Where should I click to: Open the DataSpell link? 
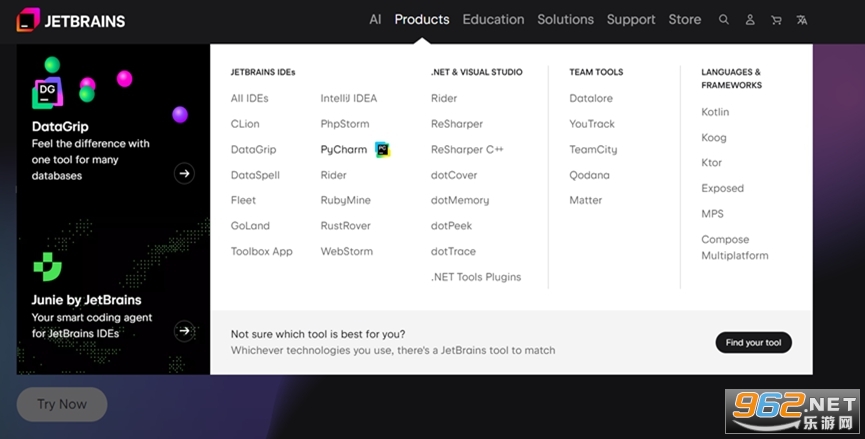(x=255, y=175)
